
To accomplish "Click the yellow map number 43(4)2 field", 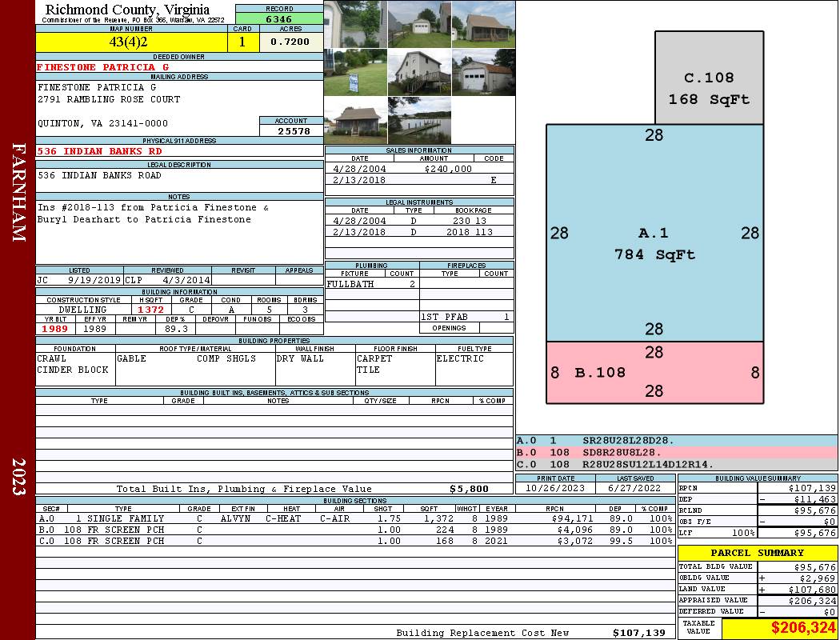I will (x=131, y=42).
